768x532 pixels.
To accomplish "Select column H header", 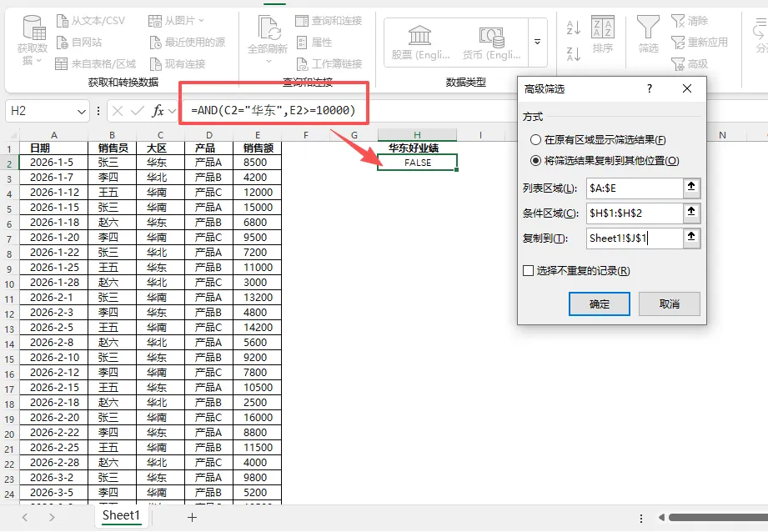I will (x=417, y=135).
